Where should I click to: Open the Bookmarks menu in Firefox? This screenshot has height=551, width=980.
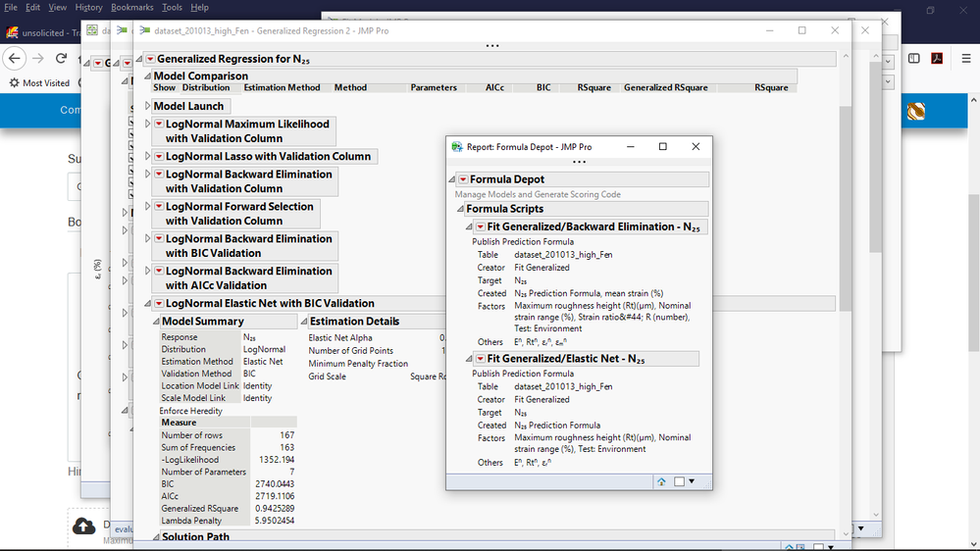coord(130,7)
